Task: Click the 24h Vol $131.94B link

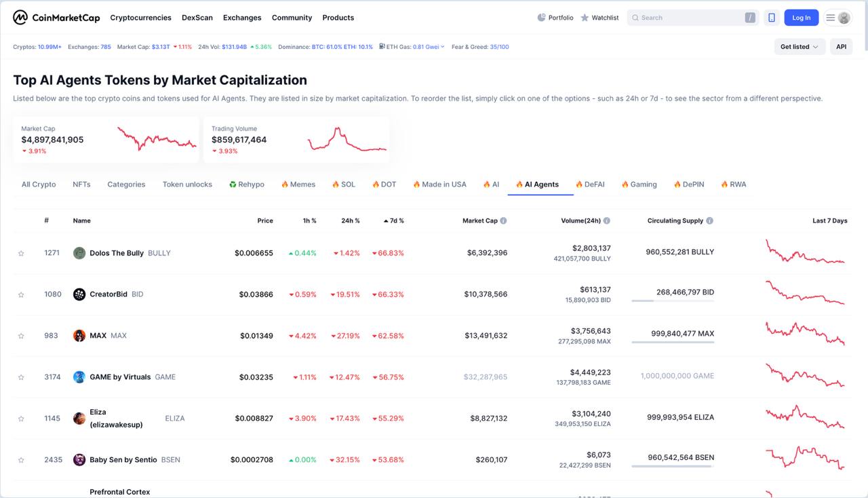Action: [x=235, y=47]
